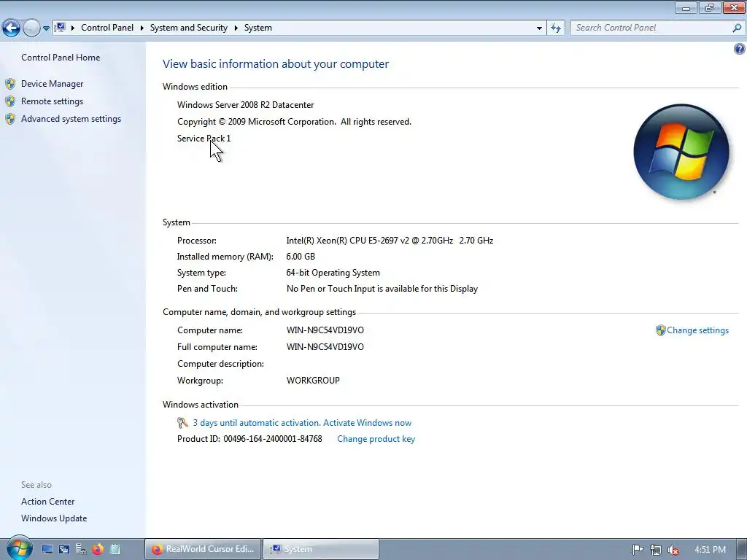Screen dimensions: 747x560
Task: Open the Notepad quick launch icon
Action: [115, 549]
